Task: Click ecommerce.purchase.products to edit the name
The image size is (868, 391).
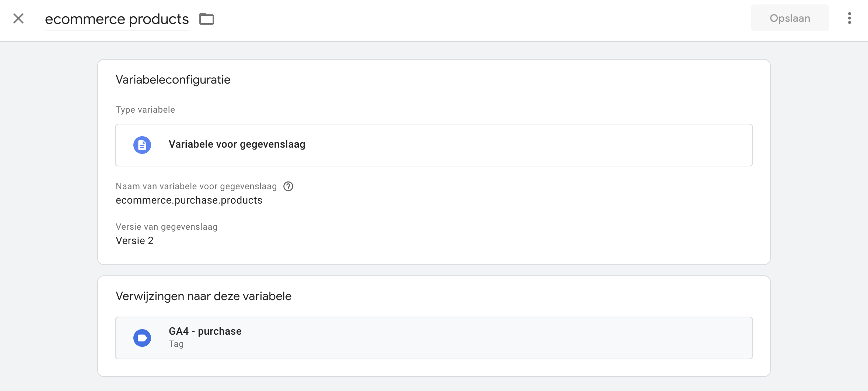Action: coord(189,200)
